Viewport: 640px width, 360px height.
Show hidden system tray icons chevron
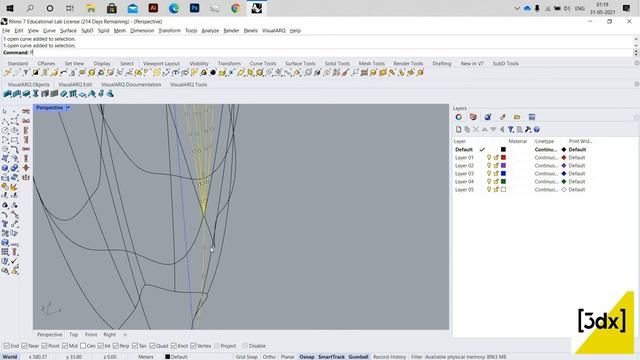[x=517, y=8]
